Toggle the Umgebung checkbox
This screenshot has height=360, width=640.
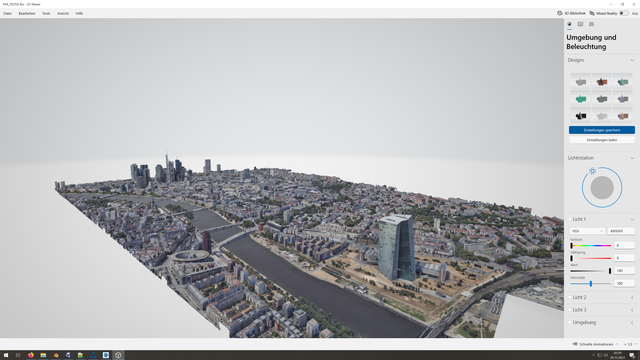click(570, 322)
